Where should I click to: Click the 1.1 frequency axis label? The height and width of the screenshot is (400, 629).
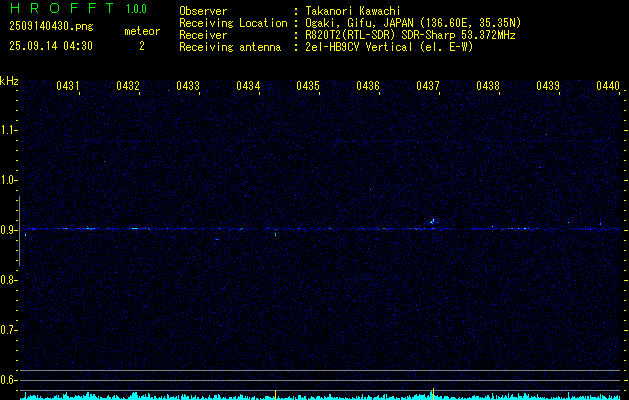[x=10, y=130]
